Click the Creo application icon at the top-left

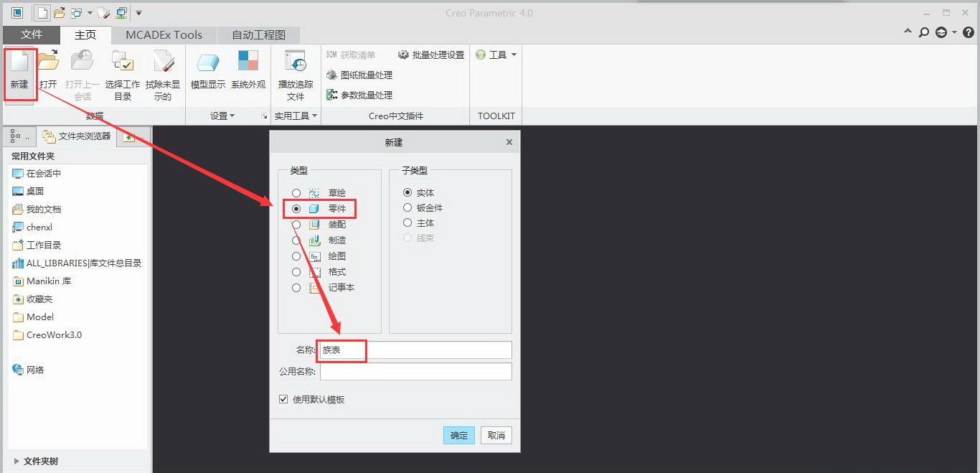[x=17, y=13]
